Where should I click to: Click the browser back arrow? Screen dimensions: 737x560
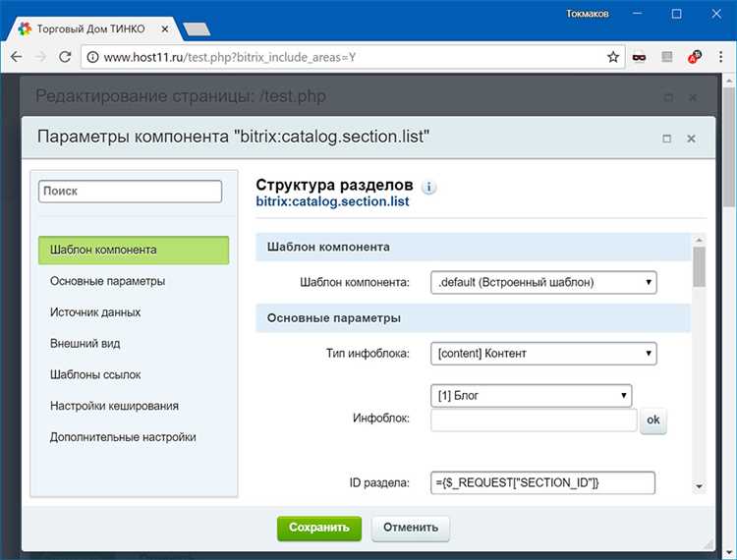[x=17, y=57]
